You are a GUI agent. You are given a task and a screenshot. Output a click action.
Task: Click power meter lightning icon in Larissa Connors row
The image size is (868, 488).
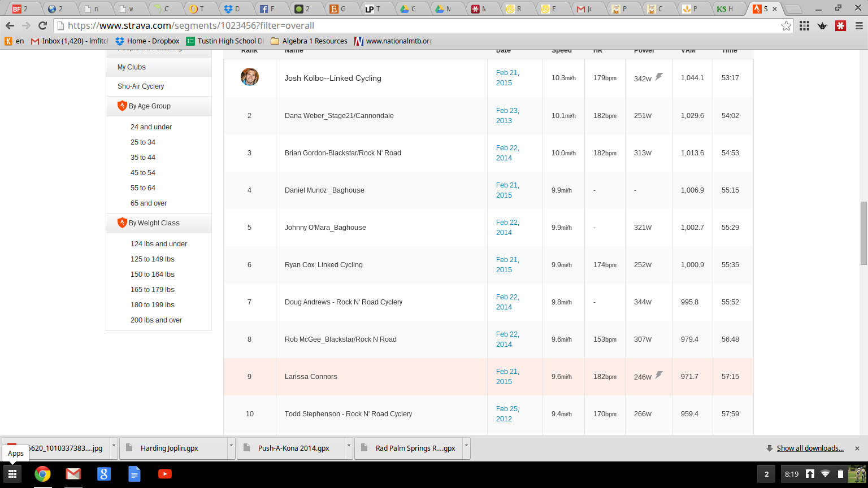(659, 375)
